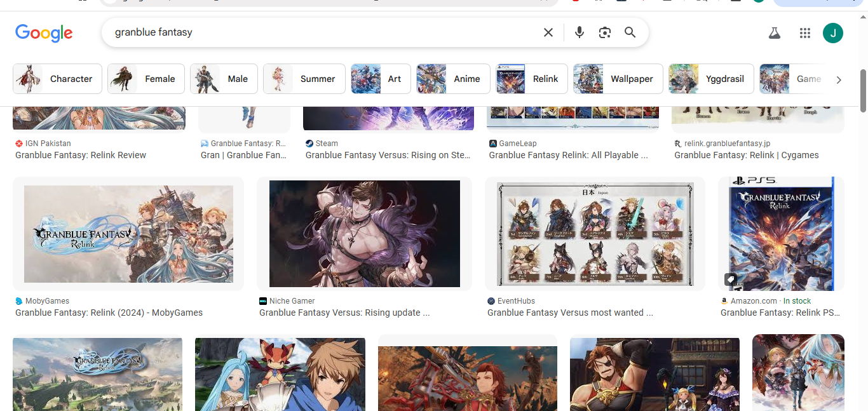This screenshot has height=411, width=868.
Task: Open the EventHubs Japan character ranking thumbnail
Action: coord(595,234)
